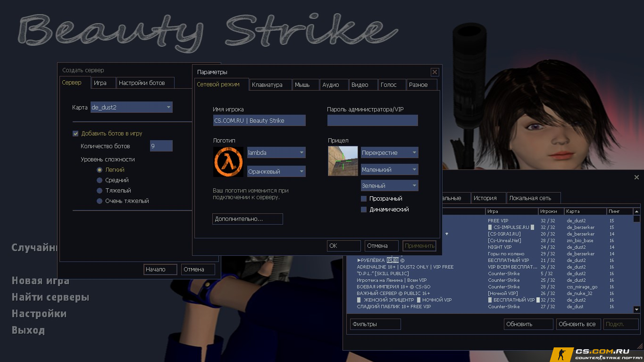
Task: Click Выход in main menu
Action: point(28,330)
